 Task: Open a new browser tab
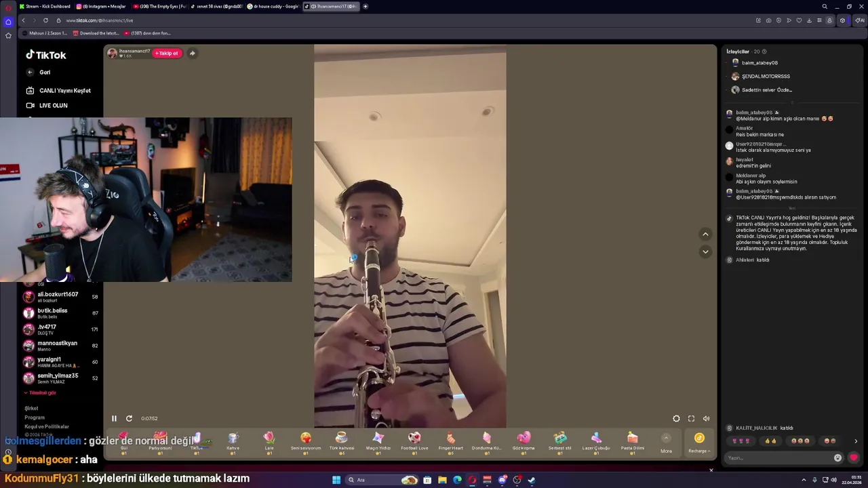[366, 6]
